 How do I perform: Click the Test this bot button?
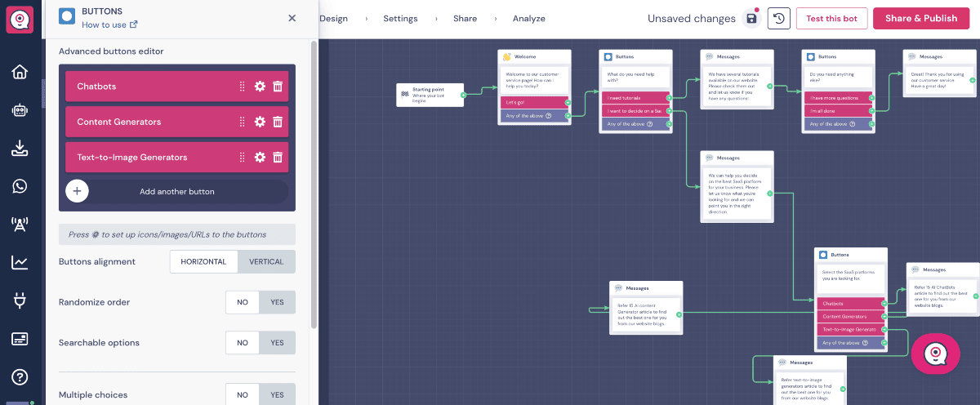[x=831, y=19]
